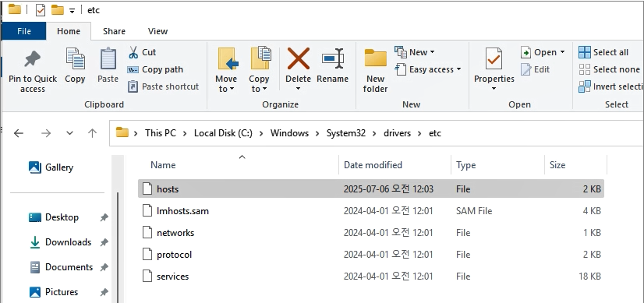Viewport: 644px width, 303px height.
Task: Open the Move to menu
Action: pyautogui.click(x=226, y=71)
